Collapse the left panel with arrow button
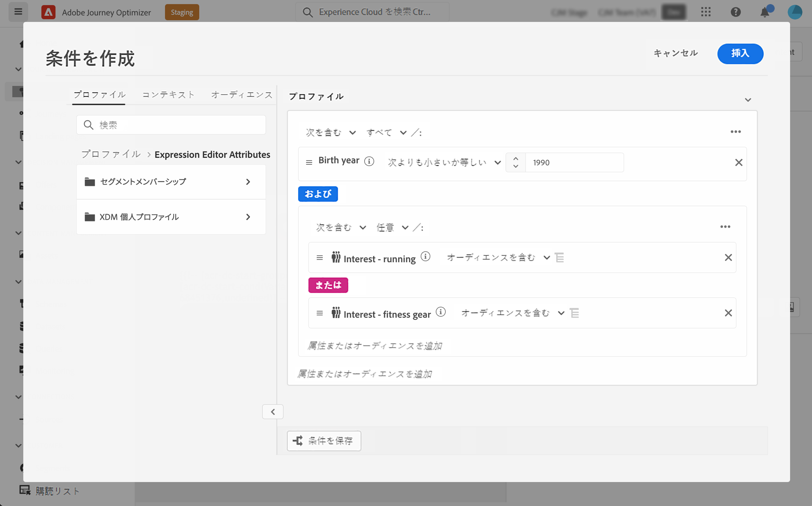Image resolution: width=812 pixels, height=506 pixels. click(272, 412)
